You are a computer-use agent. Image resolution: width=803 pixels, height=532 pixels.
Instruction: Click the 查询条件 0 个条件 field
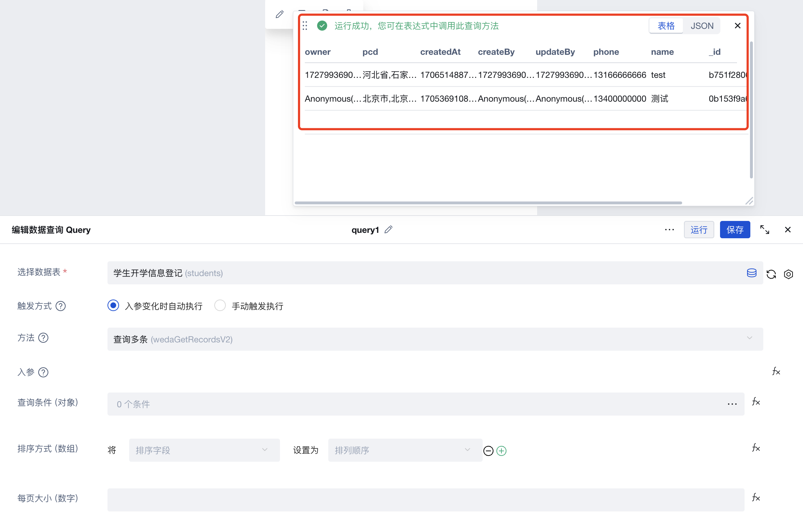point(426,404)
